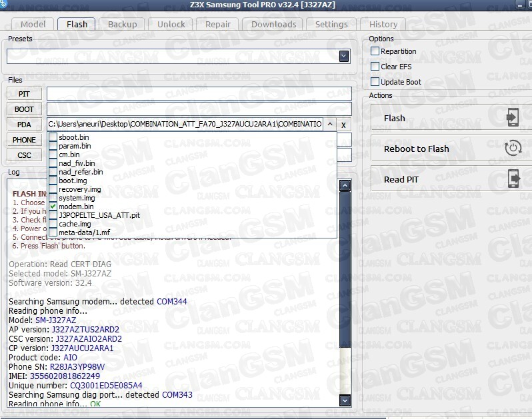532x419 pixels.
Task: Click the log scrollbar down arrow
Action: pyautogui.click(x=345, y=400)
